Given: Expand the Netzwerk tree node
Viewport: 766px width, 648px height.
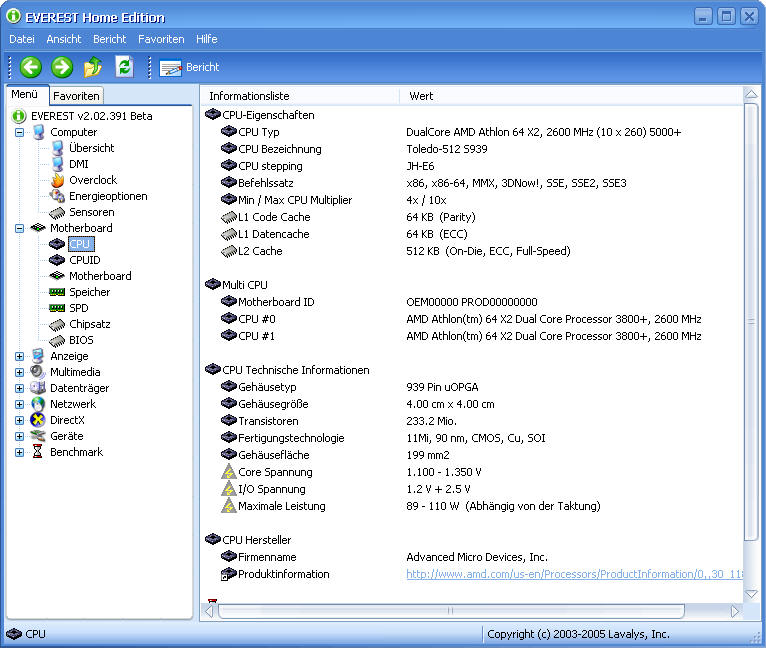Looking at the screenshot, I should point(20,405).
